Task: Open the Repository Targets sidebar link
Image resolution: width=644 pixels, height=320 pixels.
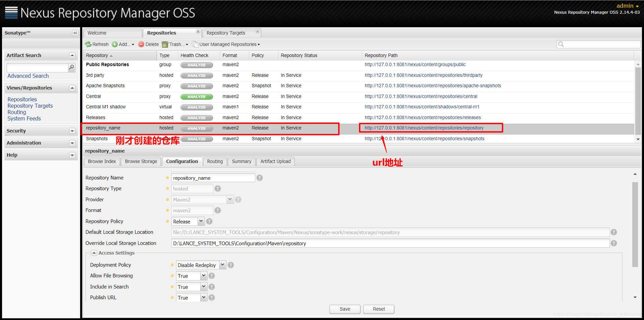Action: point(30,106)
